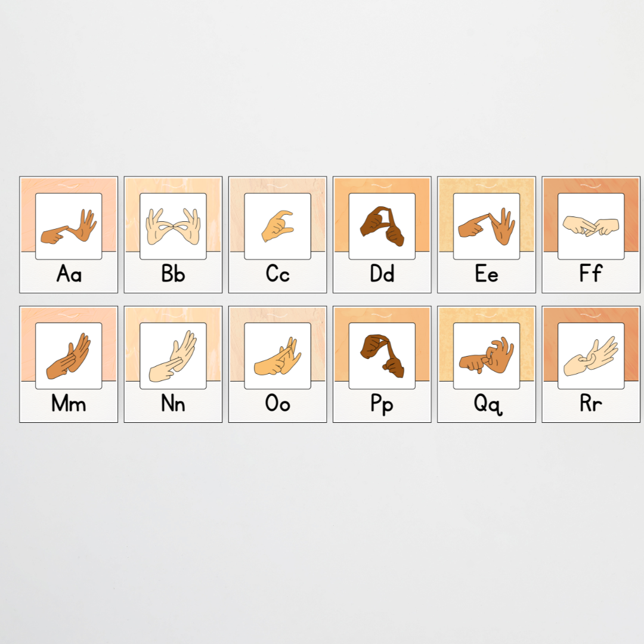The width and height of the screenshot is (644, 644).
Task: Click the entire Pp flashcard
Action: click(x=382, y=364)
